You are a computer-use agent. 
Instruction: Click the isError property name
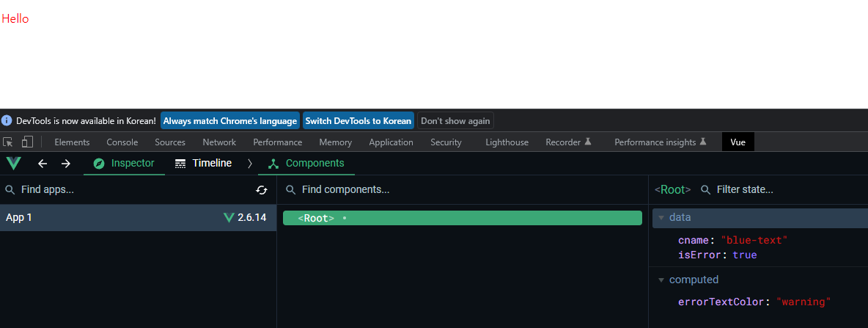tap(700, 255)
